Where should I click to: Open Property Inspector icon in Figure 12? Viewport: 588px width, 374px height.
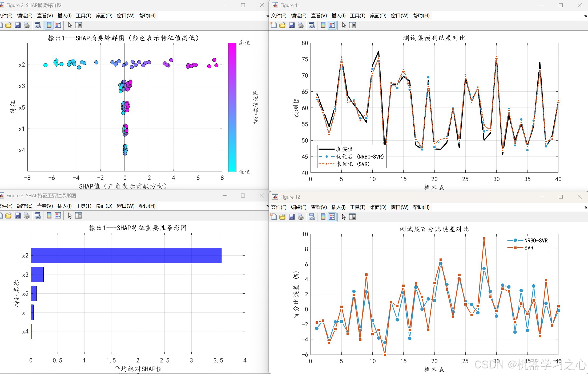click(352, 217)
